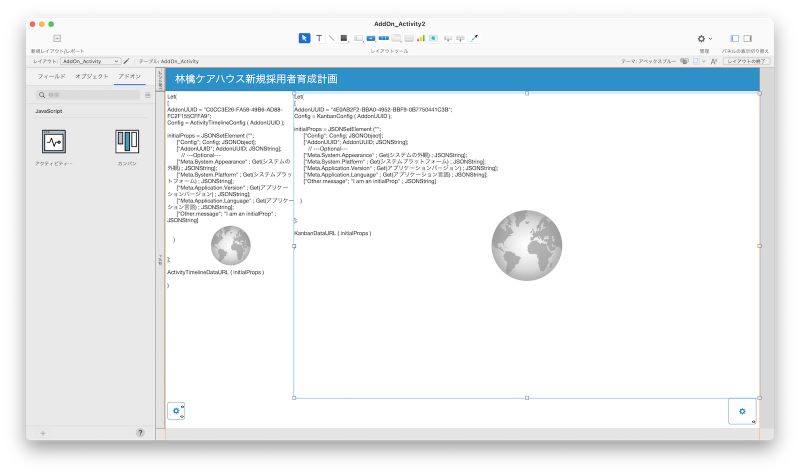Click the body part label tab
The image size is (800, 475).
pyautogui.click(x=160, y=260)
